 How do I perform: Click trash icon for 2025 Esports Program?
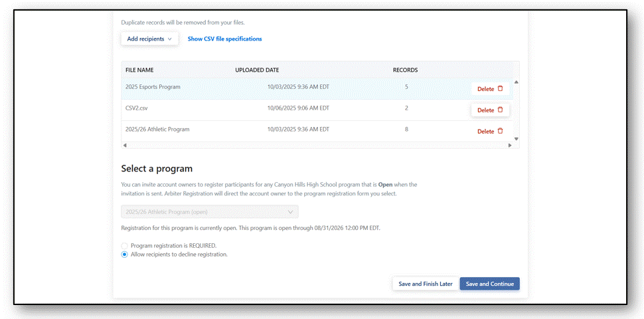click(500, 88)
